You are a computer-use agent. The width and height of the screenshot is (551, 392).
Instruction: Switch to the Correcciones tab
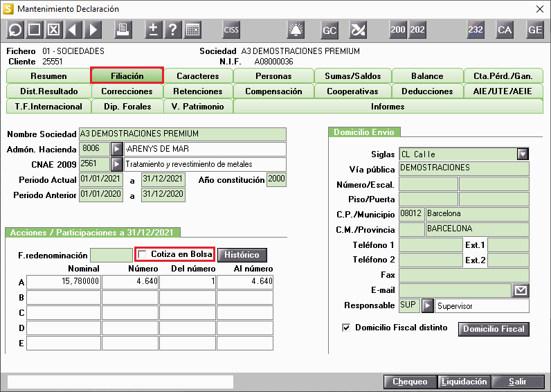127,91
